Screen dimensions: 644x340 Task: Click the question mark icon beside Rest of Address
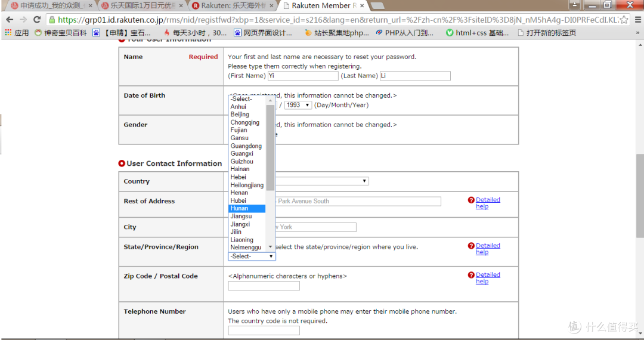coord(471,200)
